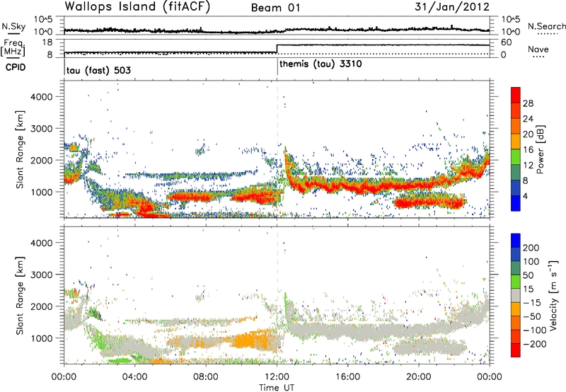The height and width of the screenshot is (392, 566).
Task: Click the "themis (tau) 3310" control program label
Action: [320, 64]
